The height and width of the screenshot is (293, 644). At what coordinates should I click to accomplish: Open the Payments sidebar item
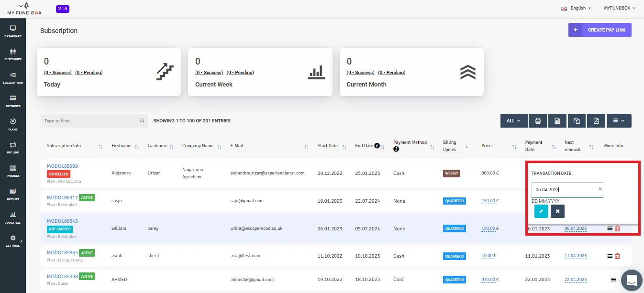point(13,101)
